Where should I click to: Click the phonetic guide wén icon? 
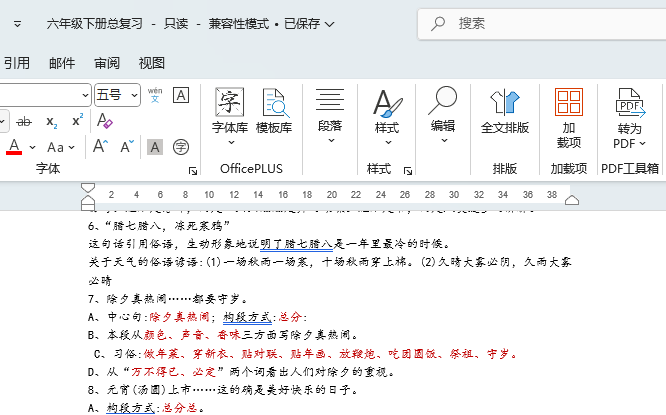pyautogui.click(x=155, y=95)
